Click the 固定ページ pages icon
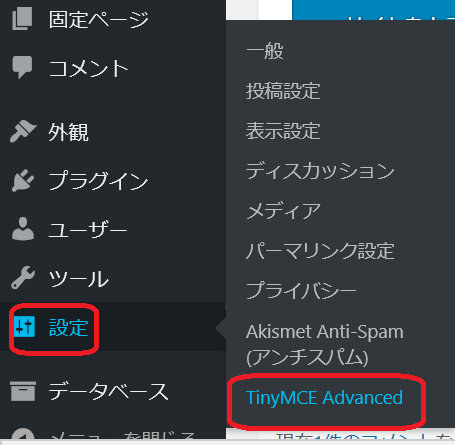 coord(22,19)
